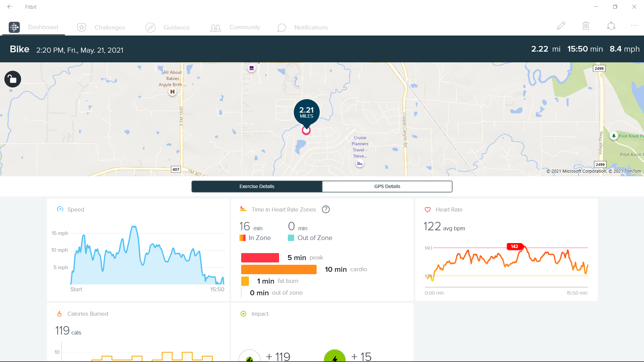Expand the Impact section details

[259, 313]
